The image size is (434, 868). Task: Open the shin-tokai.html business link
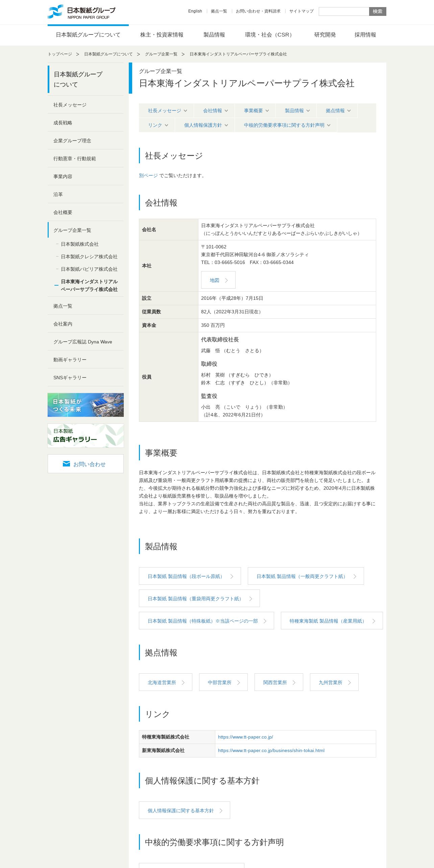pyautogui.click(x=271, y=750)
